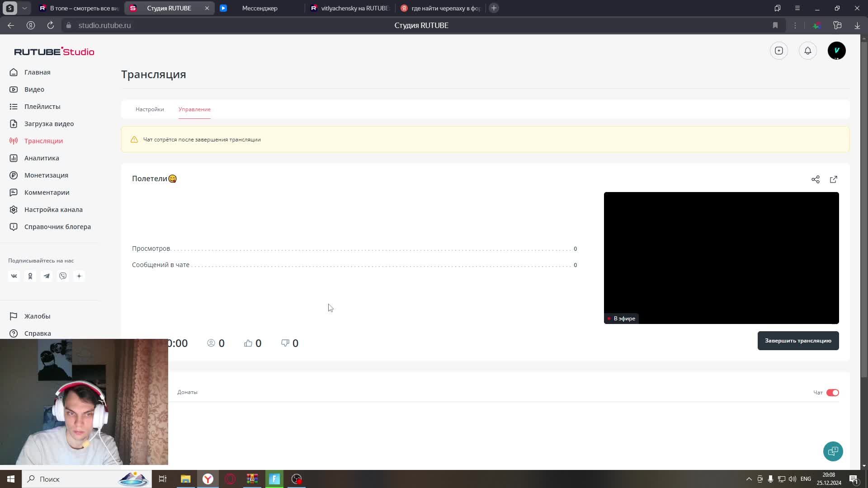This screenshot has width=868, height=488.
Task: Click the add video plus icon in header
Action: click(778, 51)
